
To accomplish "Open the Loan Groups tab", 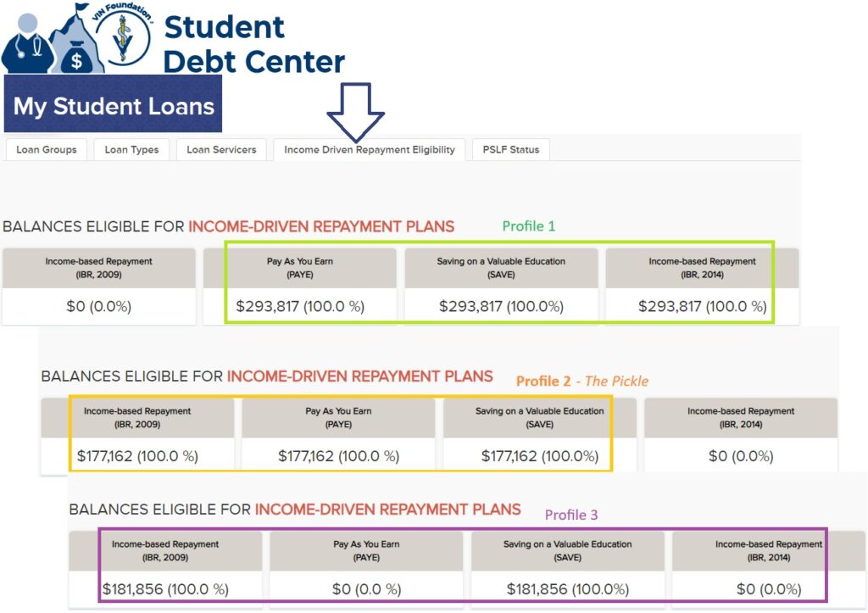I will tap(47, 150).
